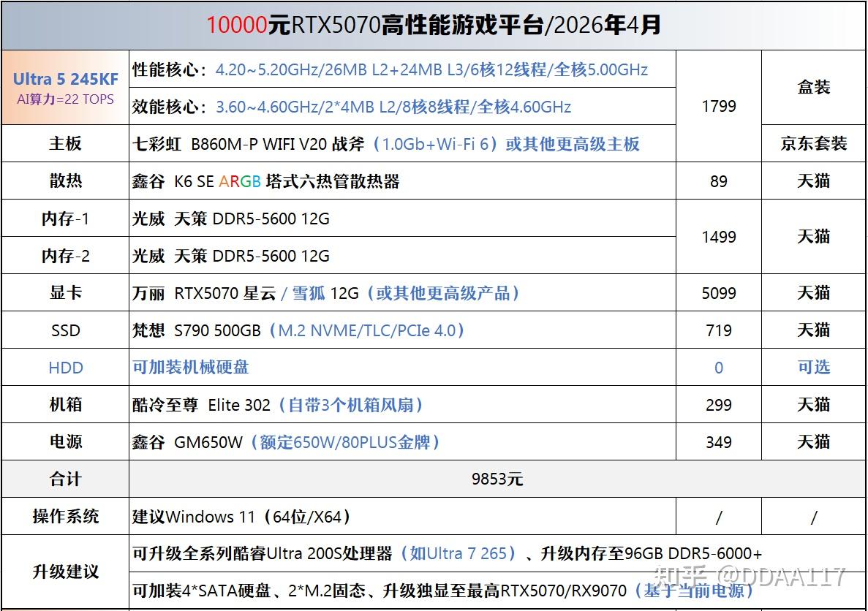Click the 5099 graphics card price

pyautogui.click(x=719, y=293)
